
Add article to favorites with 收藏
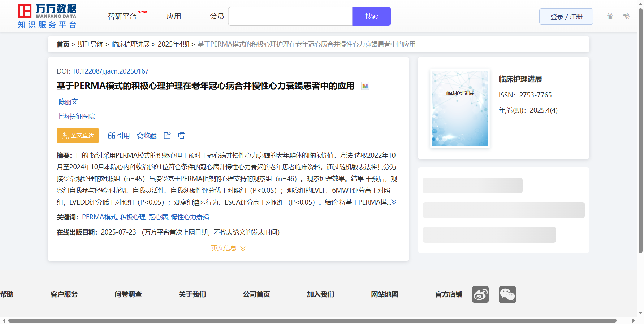147,135
